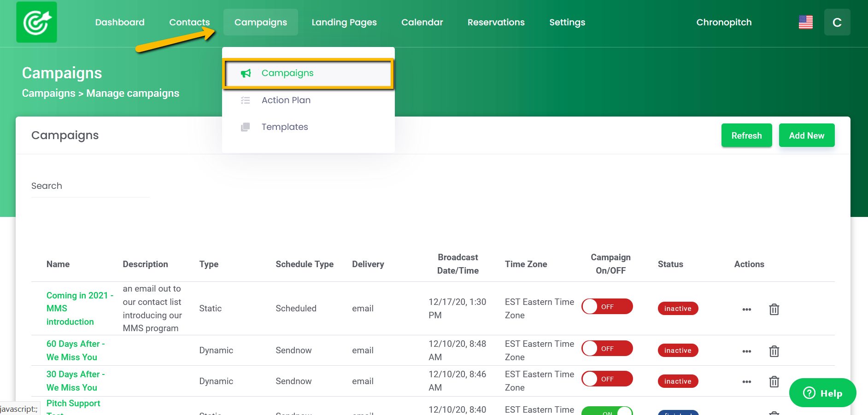This screenshot has width=868, height=415.
Task: Enable the '30 Days After - We Miss You' campaign toggle
Action: (x=607, y=379)
